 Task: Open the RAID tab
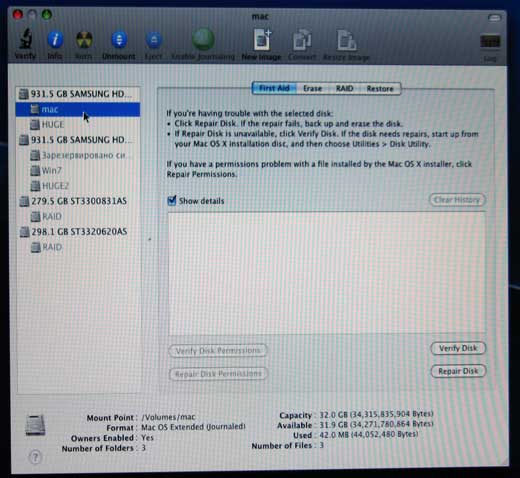click(344, 89)
